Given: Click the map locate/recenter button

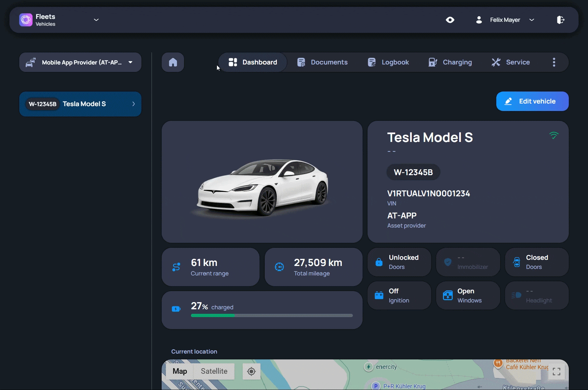Looking at the screenshot, I should [x=251, y=371].
